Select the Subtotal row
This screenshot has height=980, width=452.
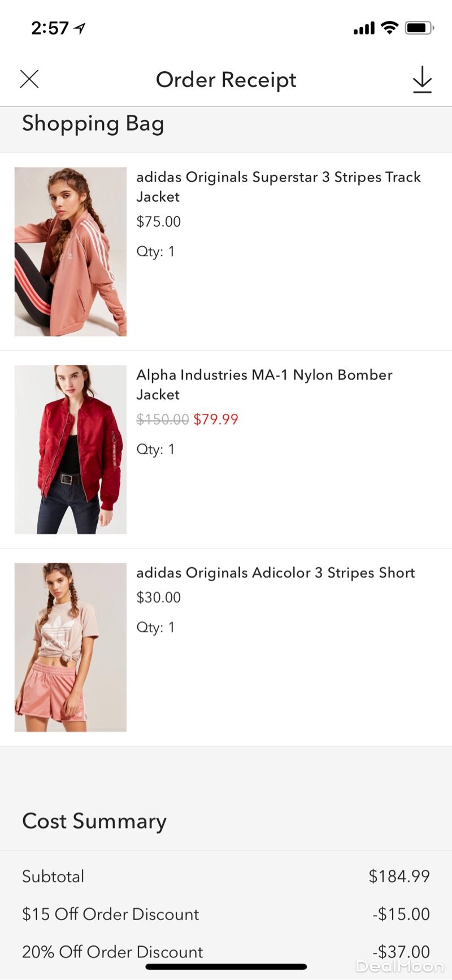(226, 877)
